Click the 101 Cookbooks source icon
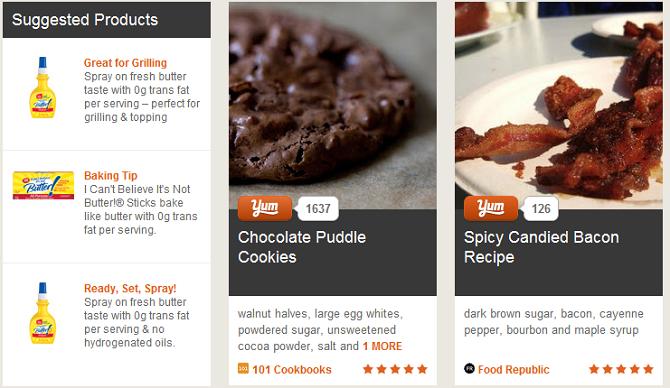This screenshot has height=388, width=670. point(243,368)
